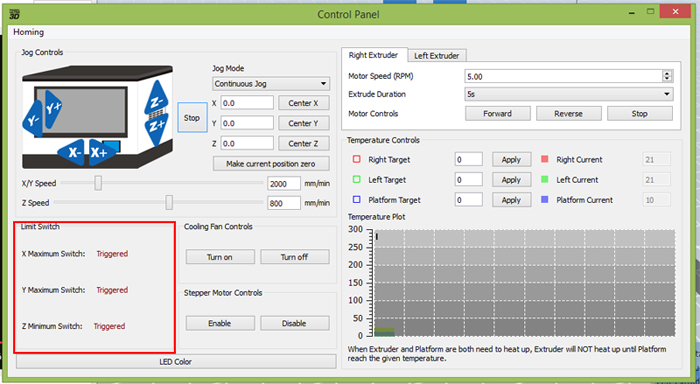
Task: Click the Z Speed slider handle
Action: point(169,202)
